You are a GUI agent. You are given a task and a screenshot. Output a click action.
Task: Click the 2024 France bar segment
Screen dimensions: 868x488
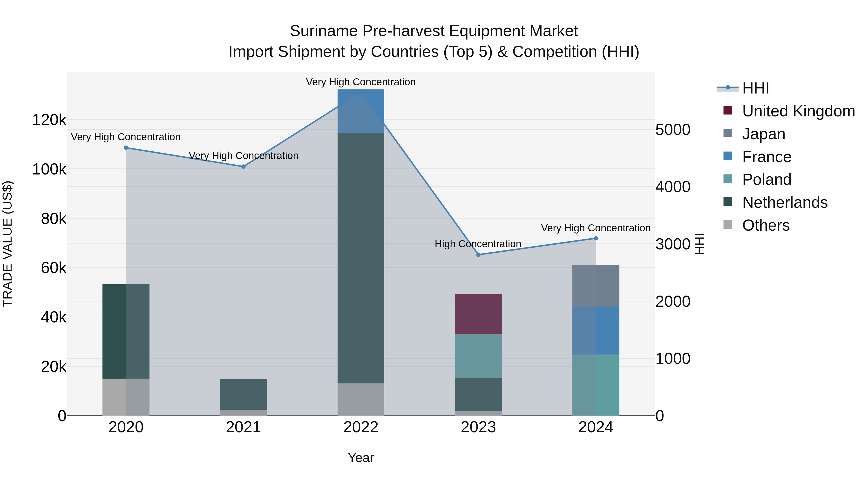point(596,331)
